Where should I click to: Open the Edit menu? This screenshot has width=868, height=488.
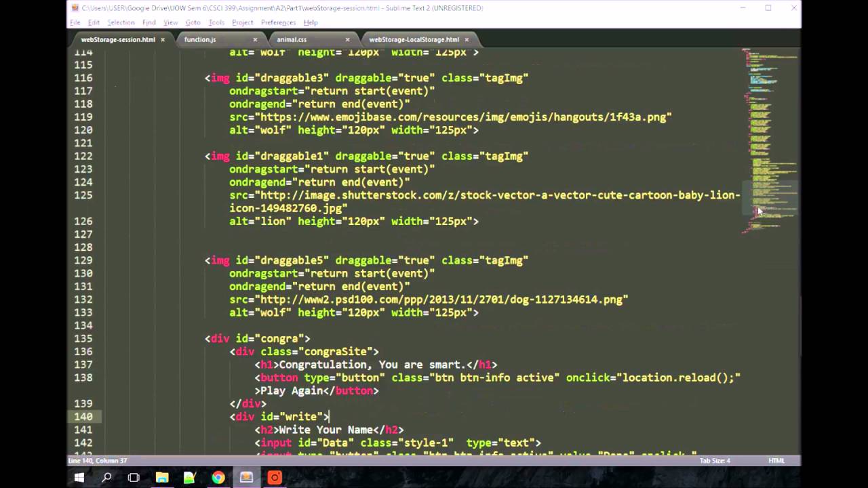pyautogui.click(x=94, y=22)
